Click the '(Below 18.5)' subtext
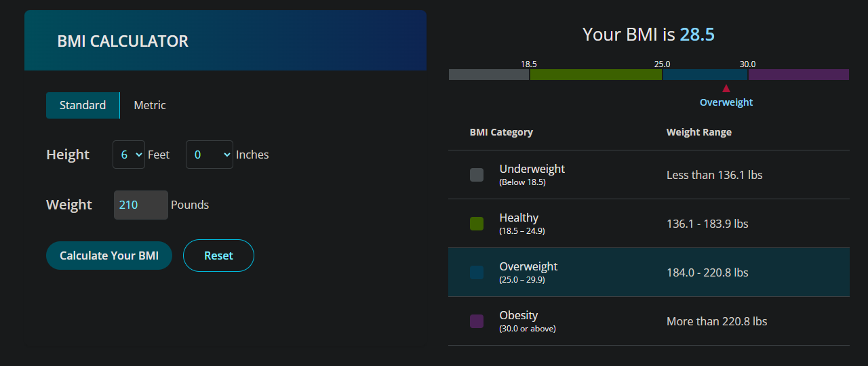Viewport: 868px width, 366px height. click(x=522, y=182)
